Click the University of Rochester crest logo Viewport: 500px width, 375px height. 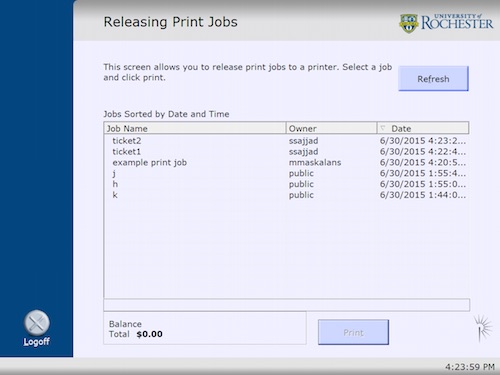(x=409, y=23)
